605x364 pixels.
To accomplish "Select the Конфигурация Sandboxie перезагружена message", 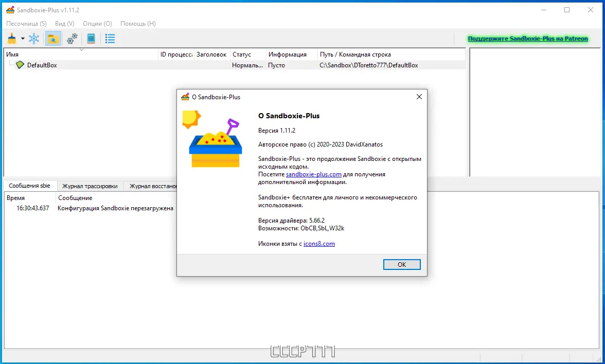I will click(115, 208).
